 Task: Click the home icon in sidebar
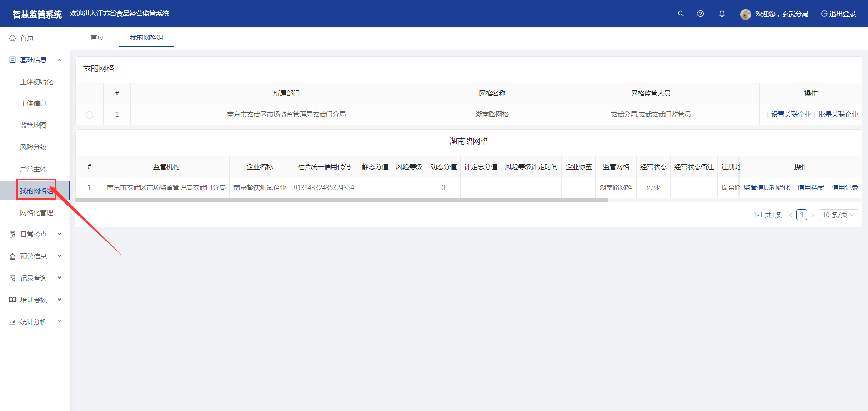13,38
